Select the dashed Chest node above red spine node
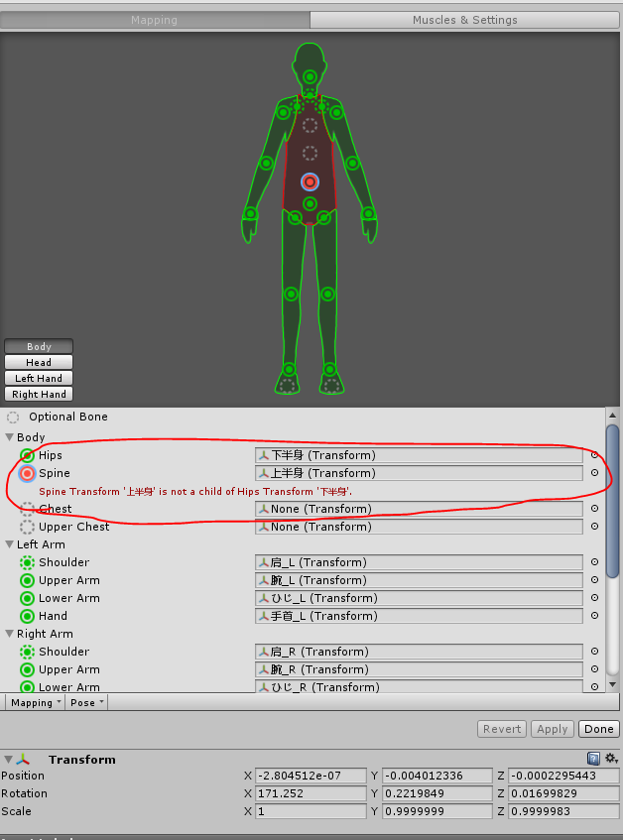Viewport: 623px width, 840px height. pyautogui.click(x=310, y=153)
